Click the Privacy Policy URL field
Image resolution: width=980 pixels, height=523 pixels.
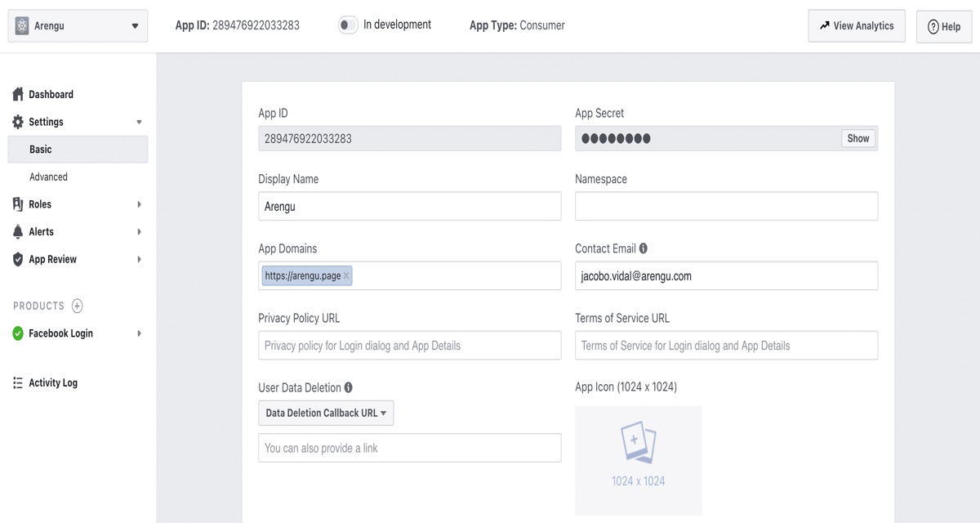409,346
